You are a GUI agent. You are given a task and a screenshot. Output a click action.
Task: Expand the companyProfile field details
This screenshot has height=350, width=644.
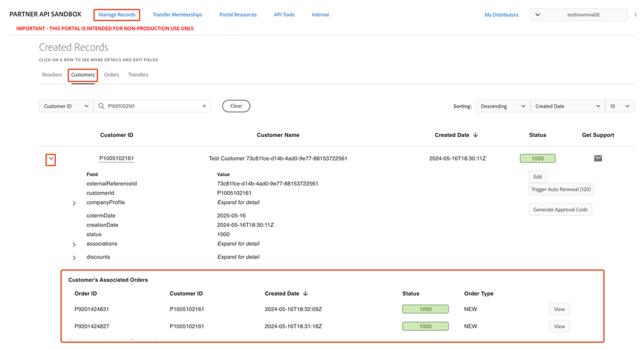(x=74, y=203)
